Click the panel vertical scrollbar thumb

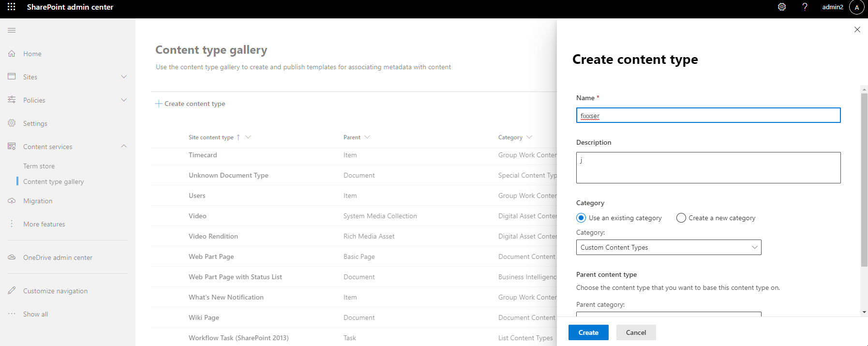click(864, 180)
